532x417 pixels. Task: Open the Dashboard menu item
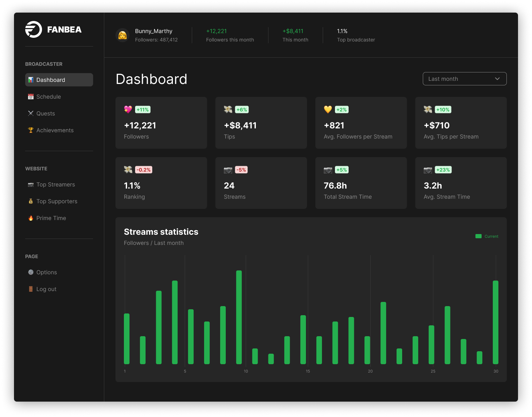click(59, 80)
